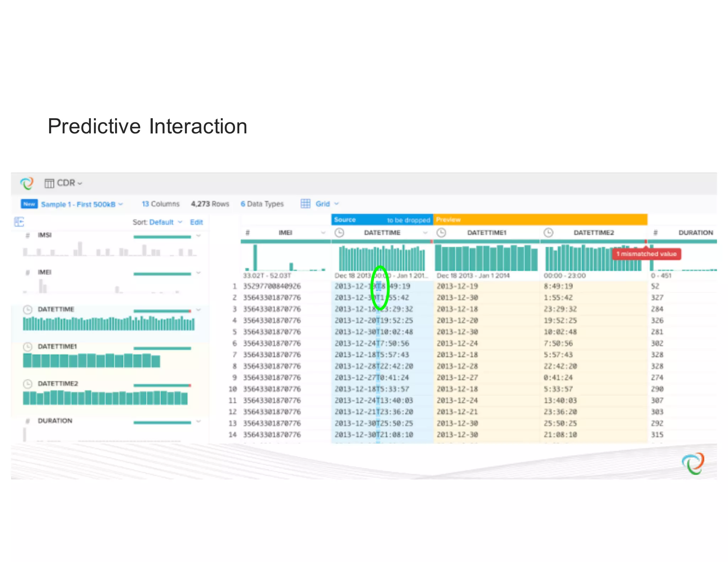
Task: Toggle the column panel collapse icon
Action: (19, 222)
